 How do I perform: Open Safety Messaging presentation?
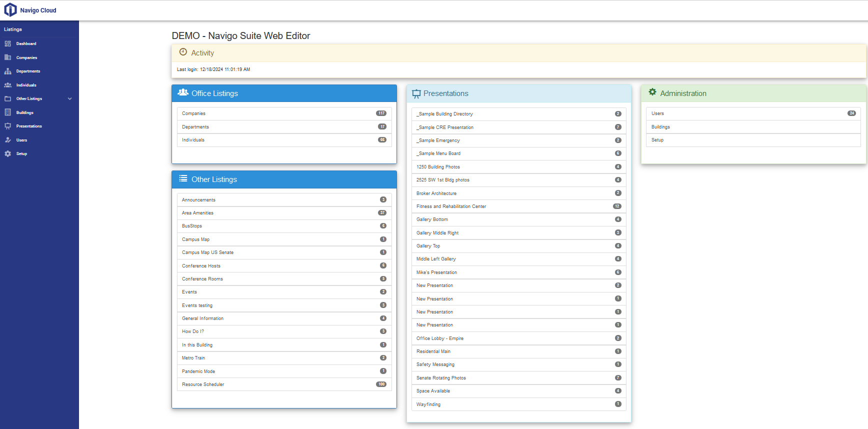coord(519,364)
